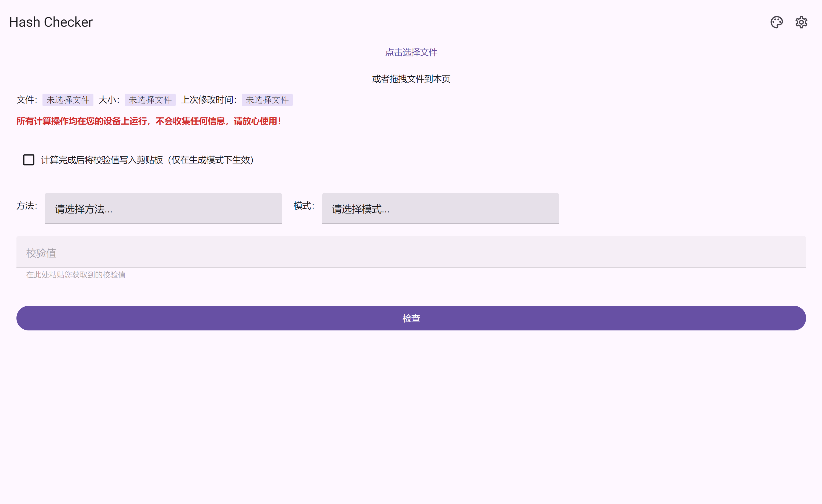
Task: Click the 大小 未选择文件 chip
Action: tap(150, 100)
